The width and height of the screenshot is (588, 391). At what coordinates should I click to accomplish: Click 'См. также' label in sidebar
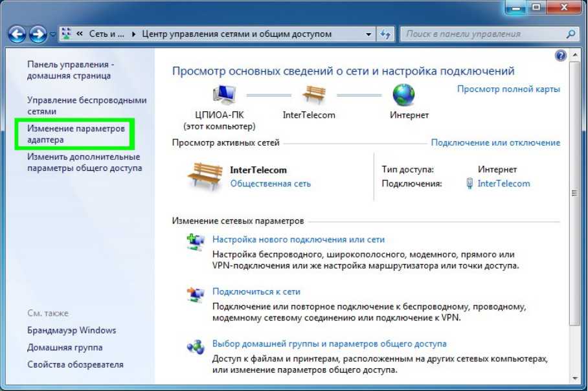tap(48, 313)
